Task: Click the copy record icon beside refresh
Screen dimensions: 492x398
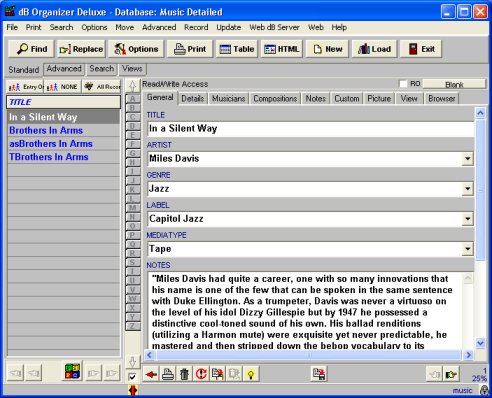Action: pos(218,374)
